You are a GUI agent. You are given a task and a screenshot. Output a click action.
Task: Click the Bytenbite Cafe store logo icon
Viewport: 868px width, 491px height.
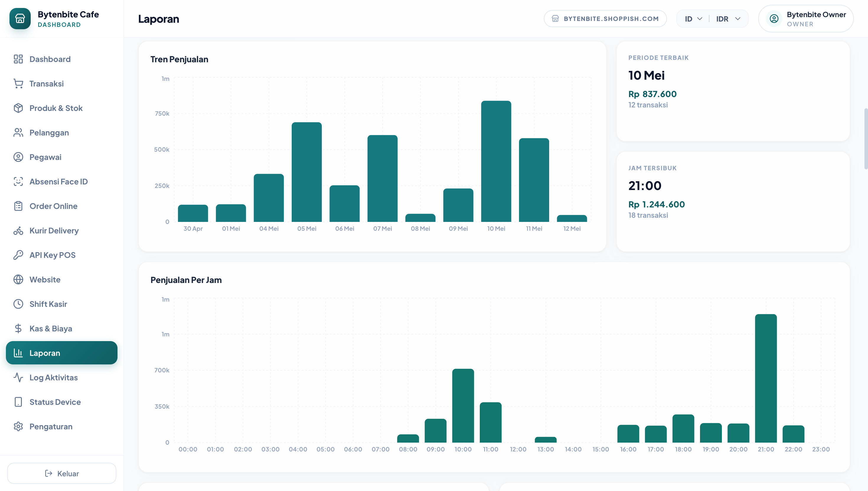click(x=20, y=19)
